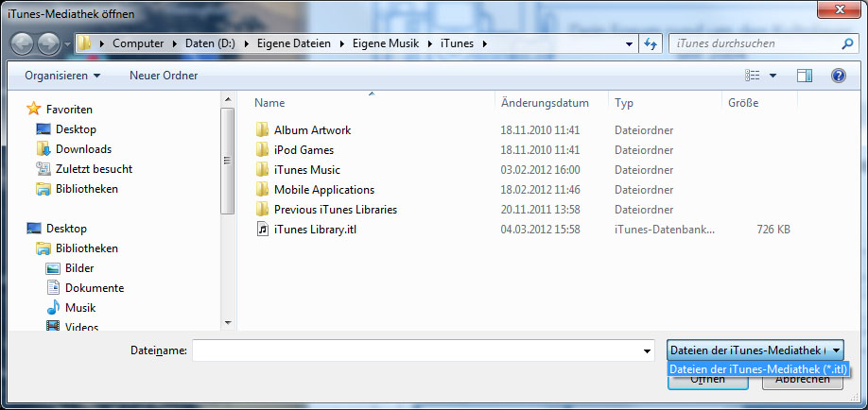This screenshot has height=410, width=868.
Task: Click the folder icon in address bar
Action: click(x=83, y=43)
